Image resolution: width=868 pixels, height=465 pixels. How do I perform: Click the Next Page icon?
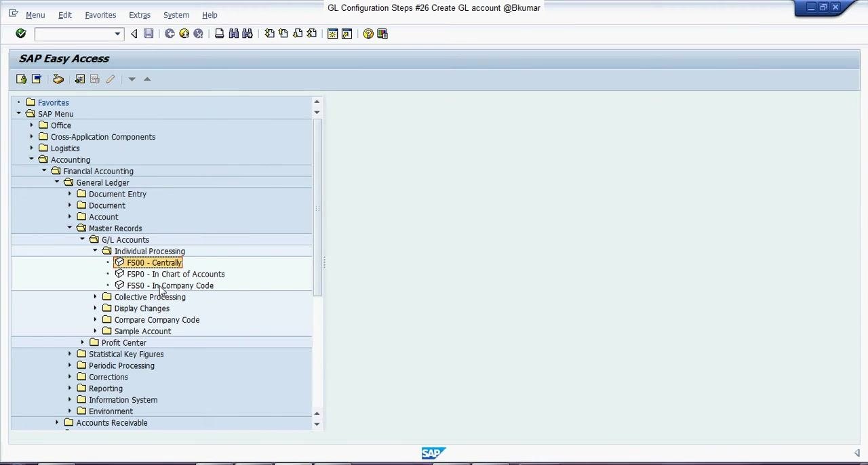click(x=298, y=34)
